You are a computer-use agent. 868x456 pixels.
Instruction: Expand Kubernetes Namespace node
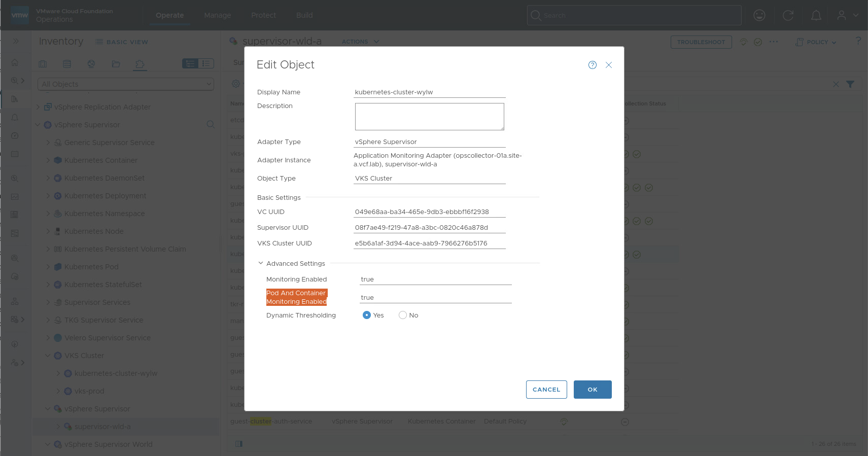48,214
